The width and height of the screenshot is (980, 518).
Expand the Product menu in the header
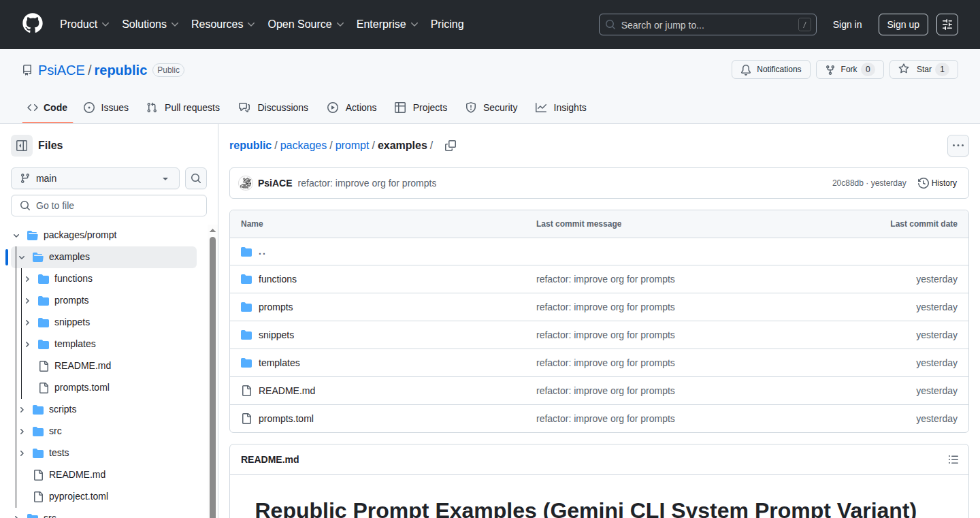[x=84, y=25]
